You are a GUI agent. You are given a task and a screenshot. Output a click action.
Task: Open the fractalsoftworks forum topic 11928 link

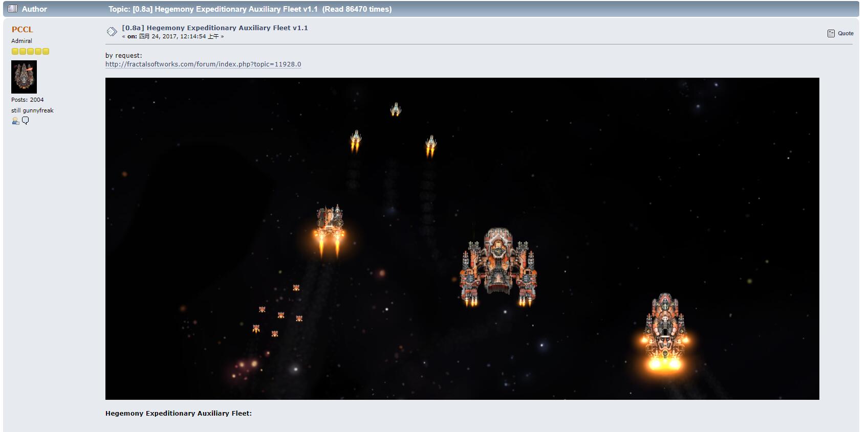pyautogui.click(x=203, y=64)
